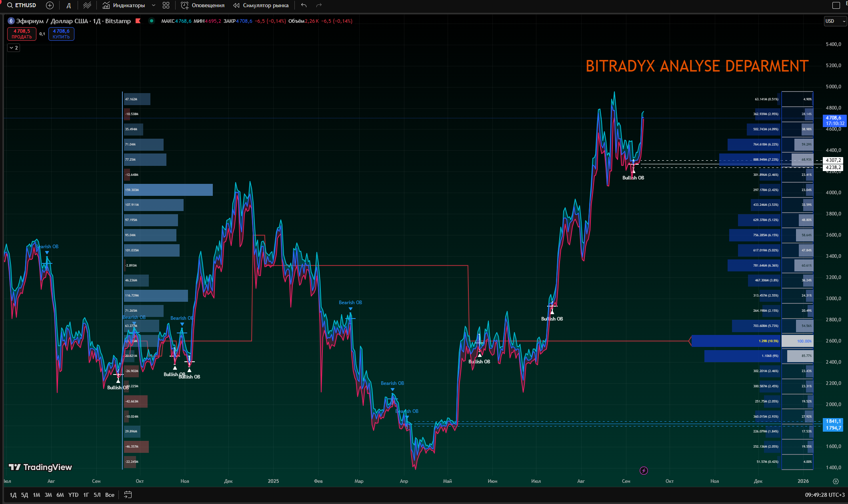Click the 1.29B (10.5%) volume row
This screenshot has height=504, width=848.
[x=736, y=341]
